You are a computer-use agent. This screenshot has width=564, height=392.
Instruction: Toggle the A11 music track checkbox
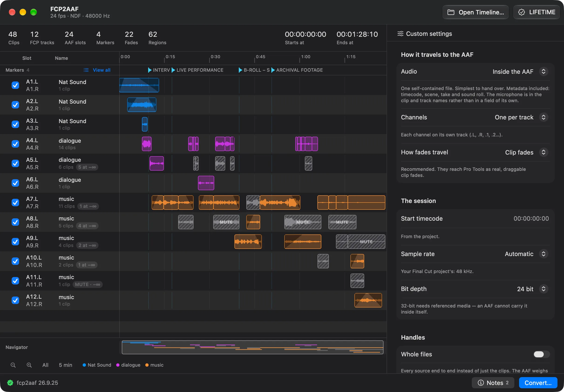pyautogui.click(x=15, y=281)
